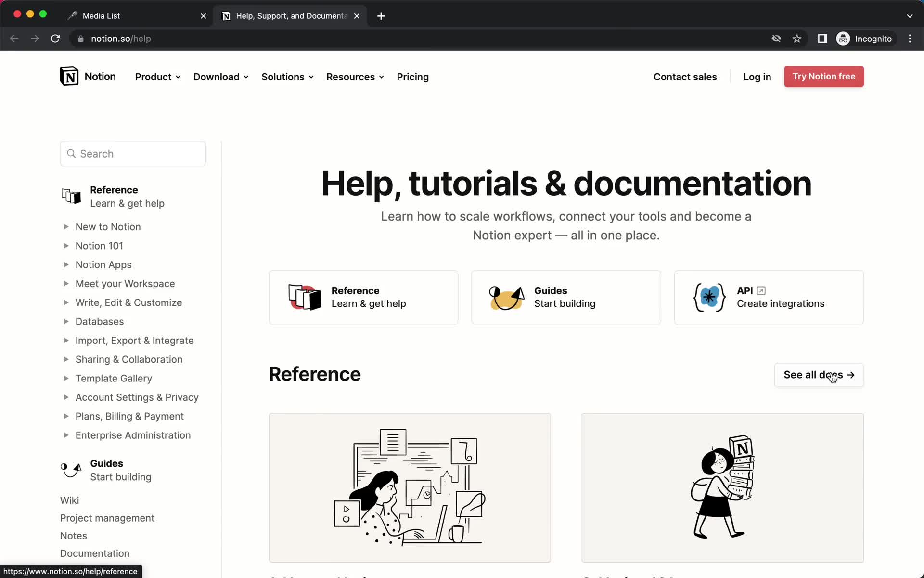This screenshot has height=578, width=924.
Task: Expand the Template Gallery section
Action: 66,378
